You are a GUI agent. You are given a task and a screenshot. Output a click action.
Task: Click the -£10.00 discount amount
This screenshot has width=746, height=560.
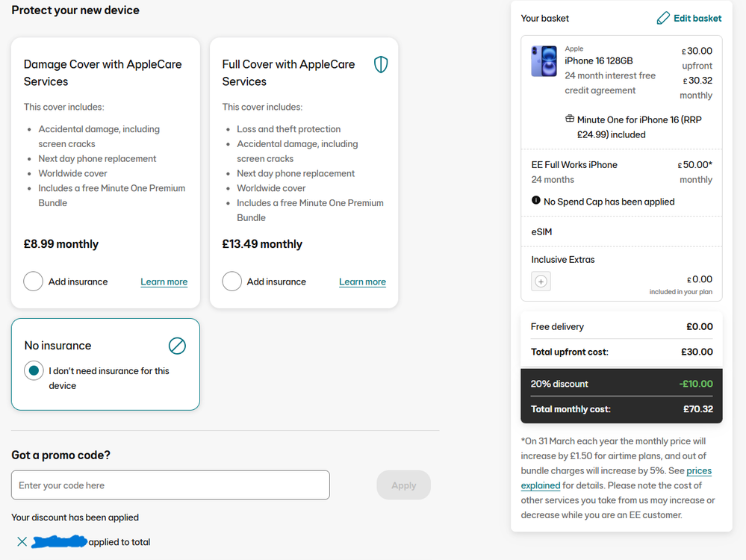(x=696, y=384)
